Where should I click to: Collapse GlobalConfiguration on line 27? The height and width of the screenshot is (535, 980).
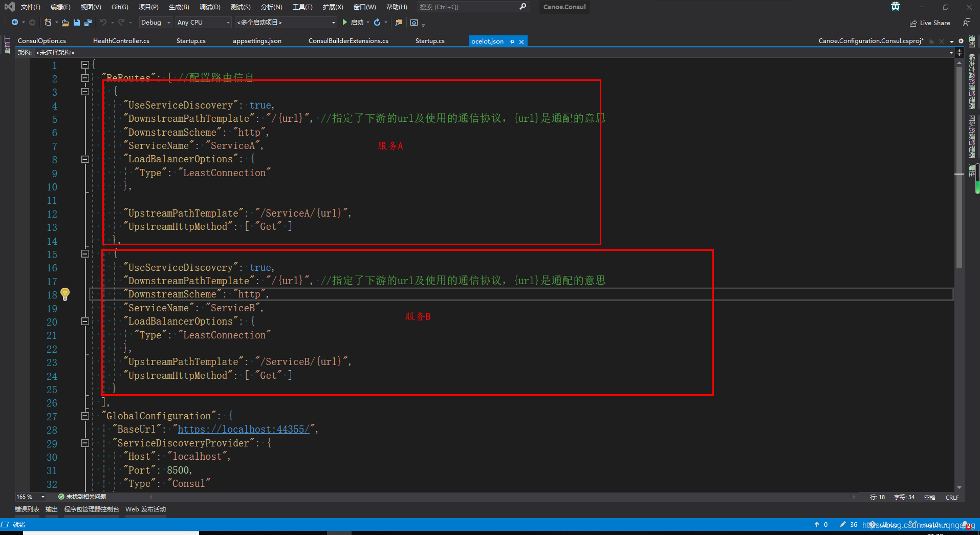85,416
